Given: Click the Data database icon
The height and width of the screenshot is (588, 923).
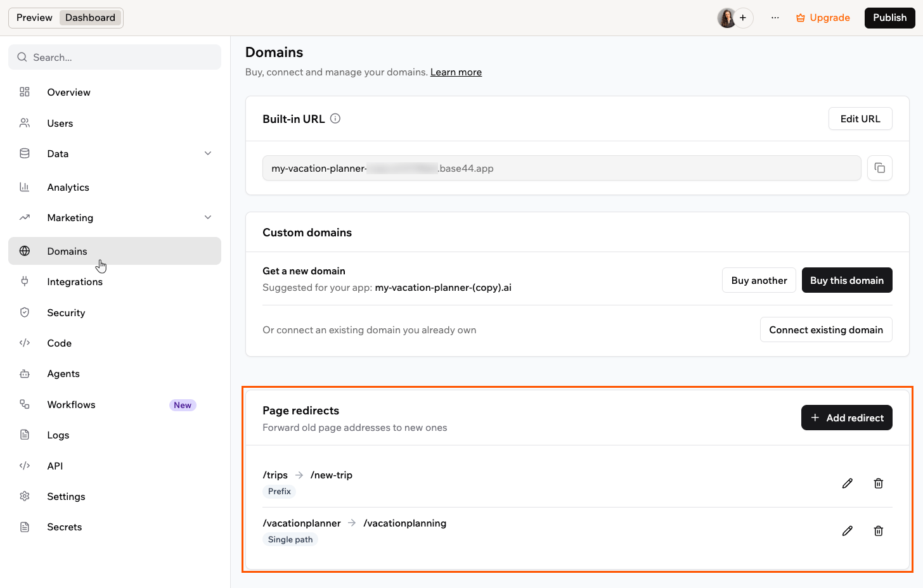Looking at the screenshot, I should tap(25, 153).
